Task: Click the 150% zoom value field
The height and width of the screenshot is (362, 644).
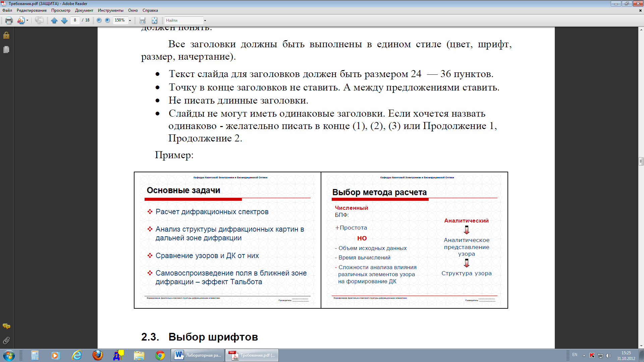Action: click(x=120, y=20)
